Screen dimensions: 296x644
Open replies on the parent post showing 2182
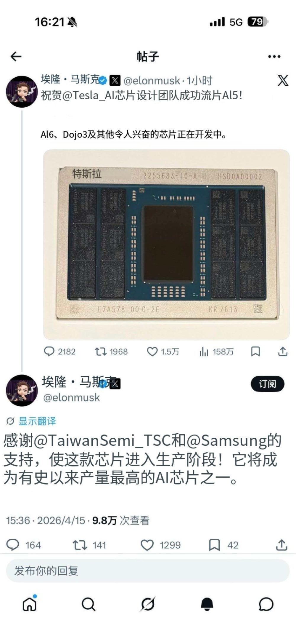click(59, 351)
